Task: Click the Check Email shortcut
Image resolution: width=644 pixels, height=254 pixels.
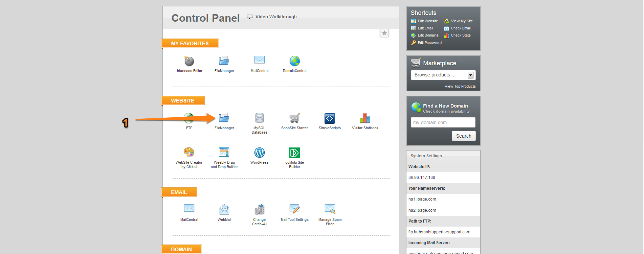Action: pos(458,28)
